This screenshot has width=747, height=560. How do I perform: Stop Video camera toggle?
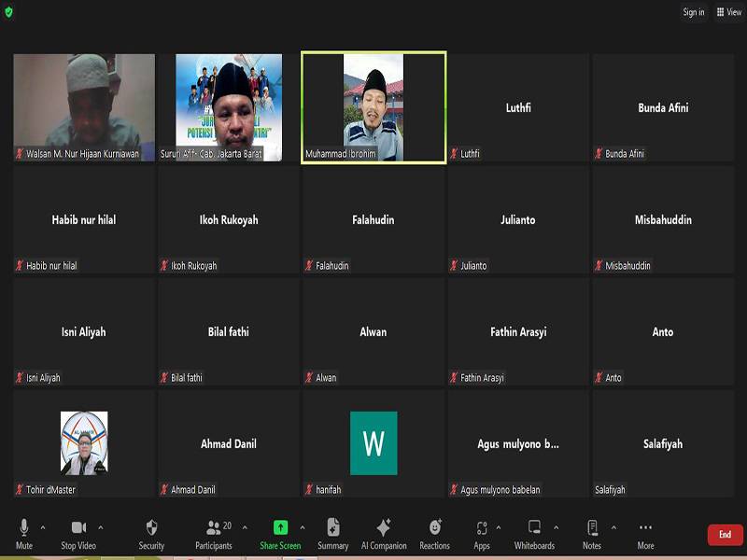point(78,528)
